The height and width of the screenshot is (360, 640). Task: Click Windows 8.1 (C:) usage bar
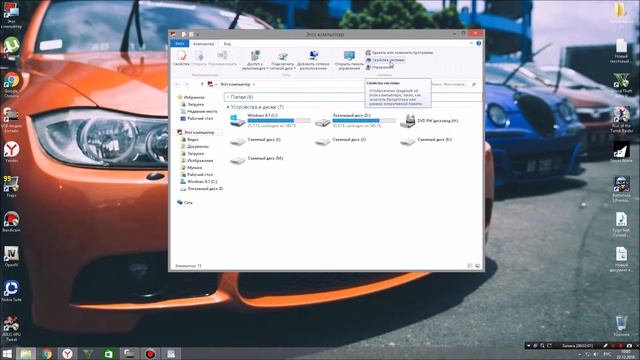pyautogui.click(x=279, y=121)
